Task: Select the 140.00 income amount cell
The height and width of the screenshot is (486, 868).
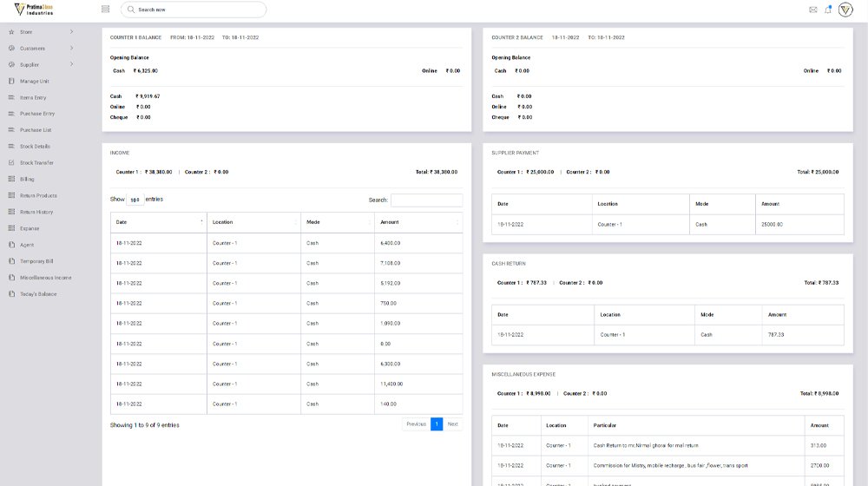Action: click(418, 404)
